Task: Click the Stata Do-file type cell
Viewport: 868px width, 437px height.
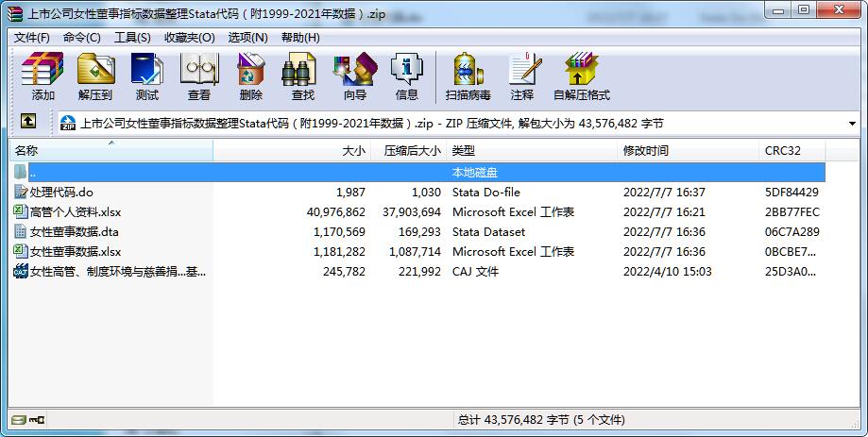Action: [x=486, y=192]
